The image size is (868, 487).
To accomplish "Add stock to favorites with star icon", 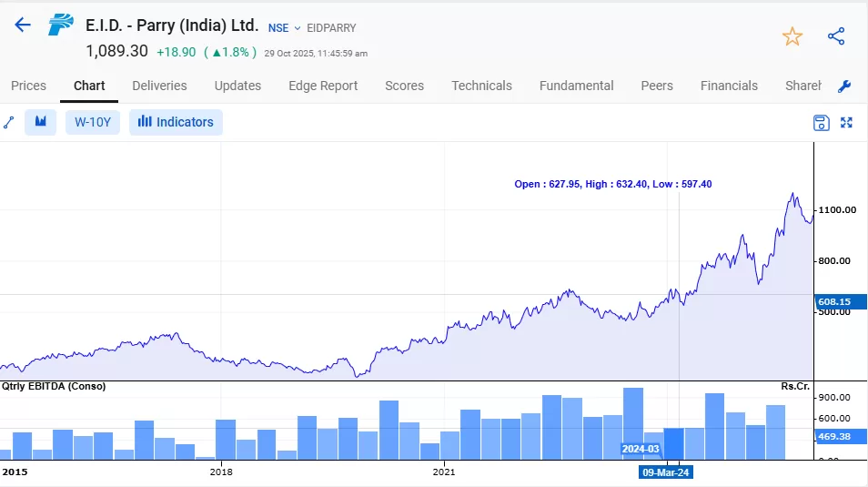I will [x=792, y=36].
